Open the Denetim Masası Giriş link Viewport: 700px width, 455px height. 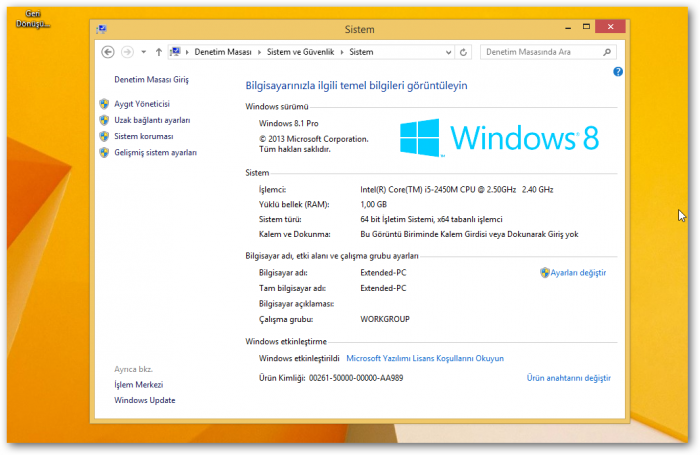pyautogui.click(x=151, y=79)
